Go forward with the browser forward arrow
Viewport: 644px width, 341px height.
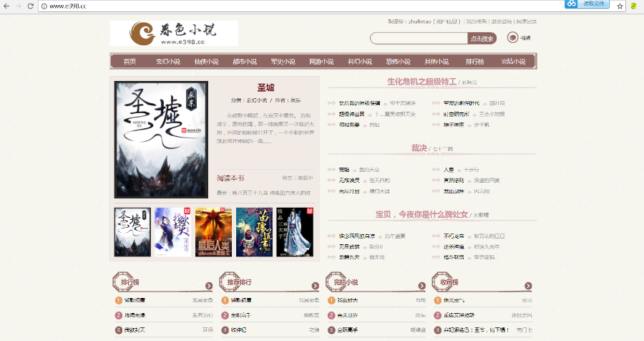[x=19, y=6]
